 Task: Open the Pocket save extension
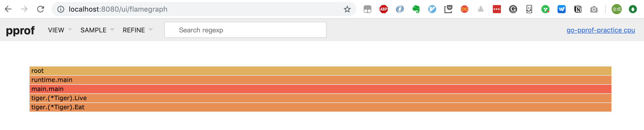click(448, 9)
